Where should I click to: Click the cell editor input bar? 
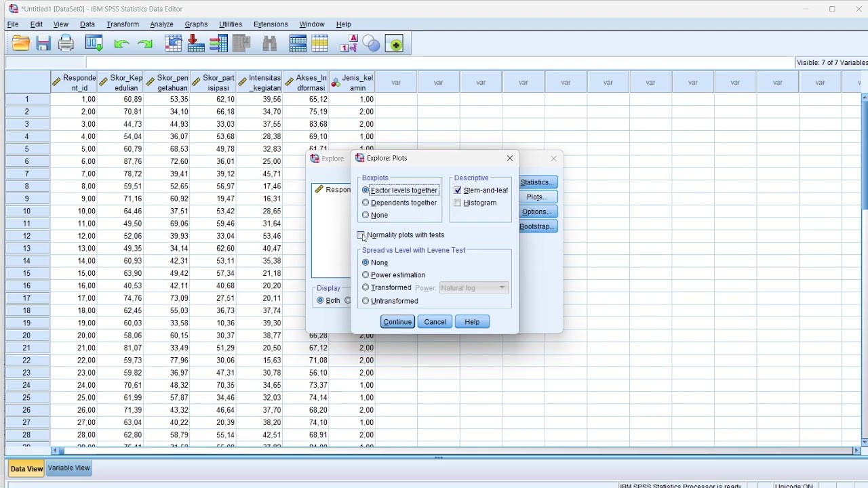coord(439,62)
